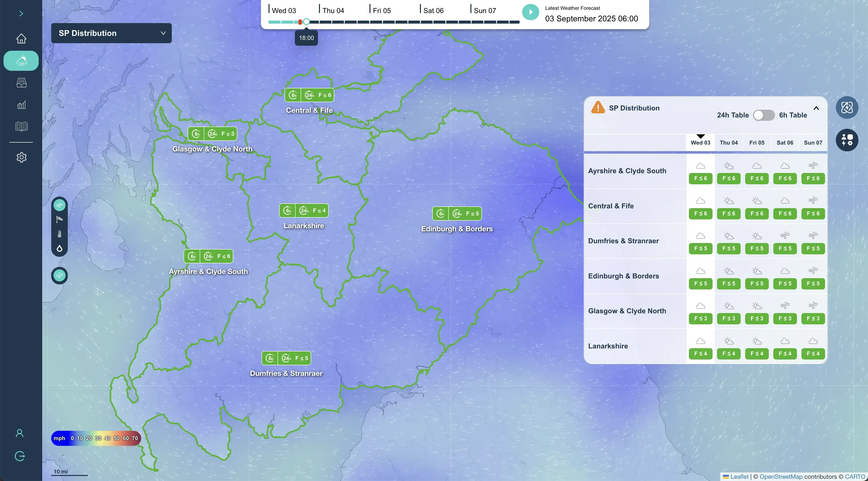Image resolution: width=868 pixels, height=481 pixels.
Task: Collapse the SP Distribution panel with its chevron
Action: pyautogui.click(x=817, y=108)
